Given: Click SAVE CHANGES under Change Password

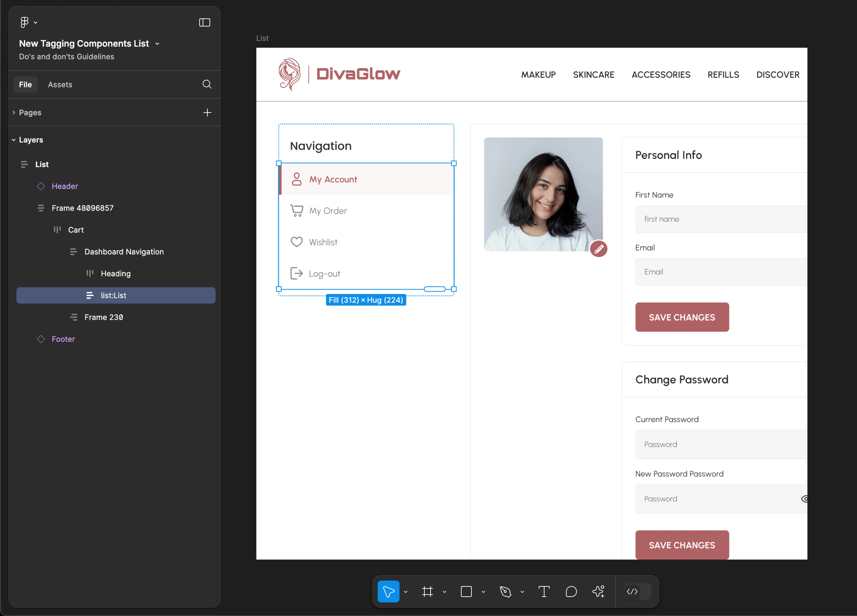Looking at the screenshot, I should (x=682, y=545).
